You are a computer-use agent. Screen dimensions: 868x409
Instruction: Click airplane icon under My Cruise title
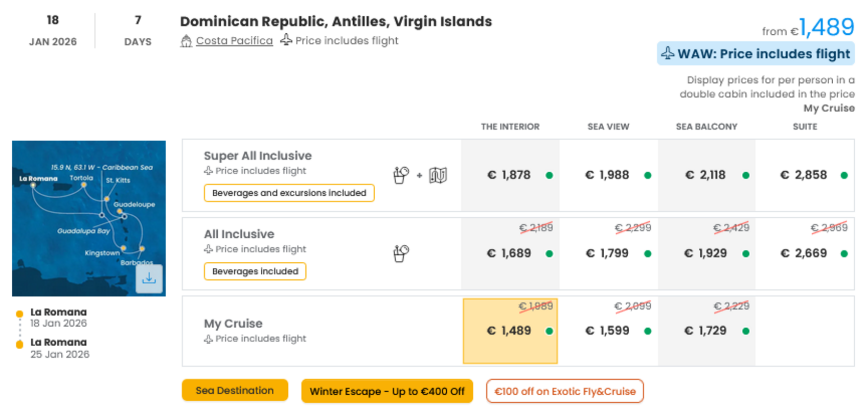pos(208,339)
